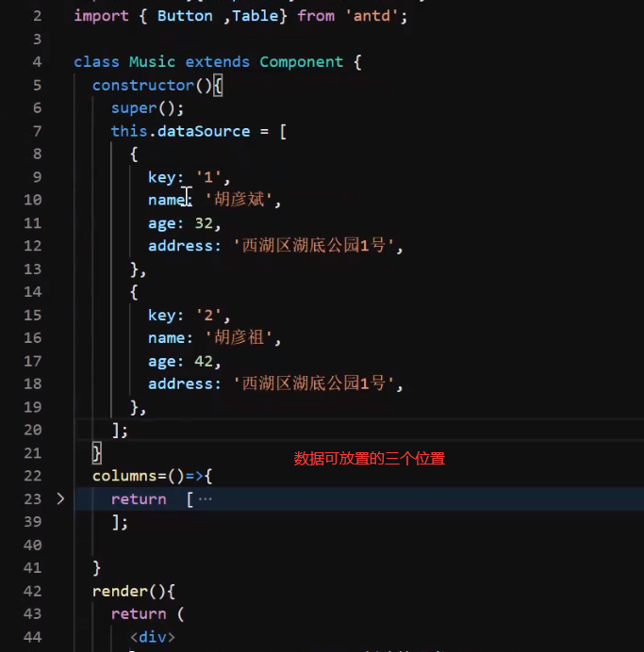Click the key value '1'
Viewport: 644px width, 652px height.
[x=208, y=177]
